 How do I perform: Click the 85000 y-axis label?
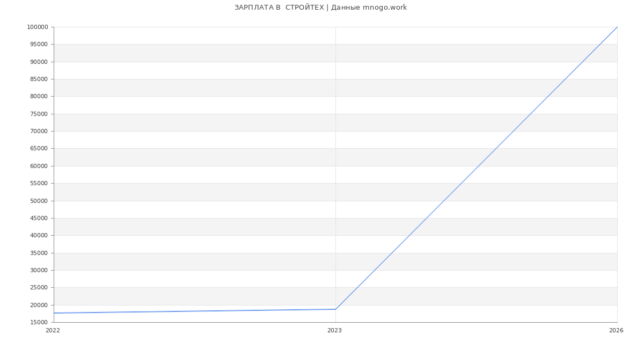coord(39,79)
